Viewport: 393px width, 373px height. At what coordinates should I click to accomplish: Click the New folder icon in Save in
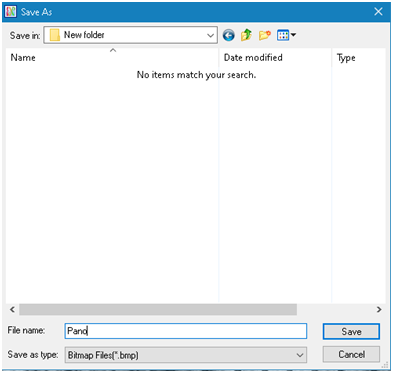[x=55, y=35]
